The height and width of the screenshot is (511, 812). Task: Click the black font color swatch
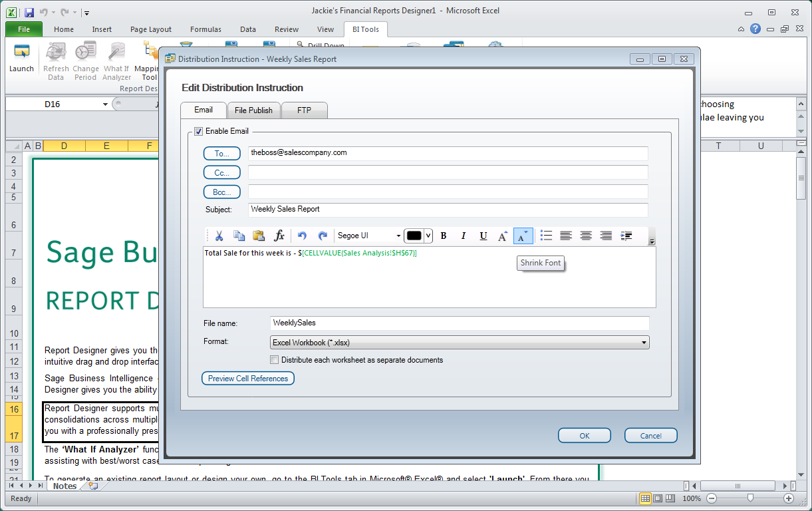[x=414, y=236]
